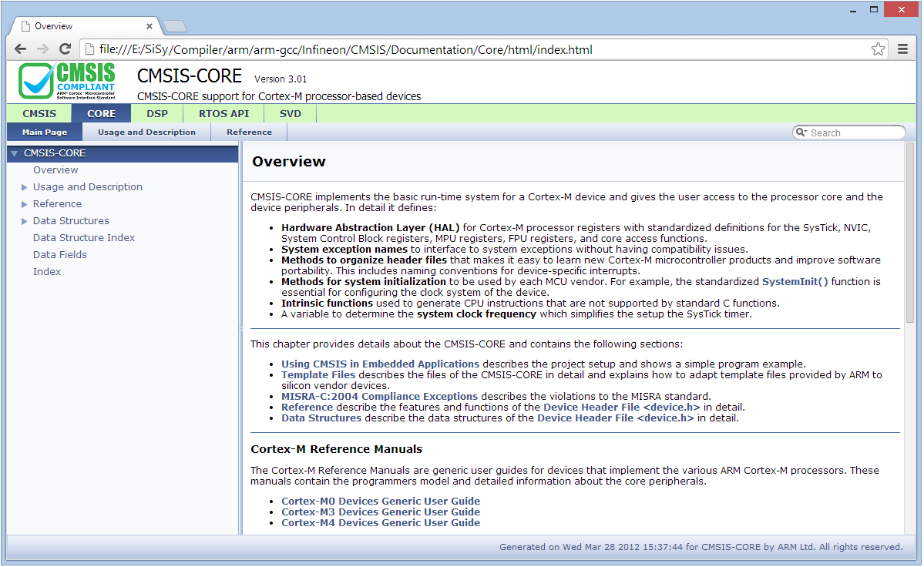The width and height of the screenshot is (924, 567).
Task: Collapse the CMSIS-CORE root tree node
Action: pos(14,153)
